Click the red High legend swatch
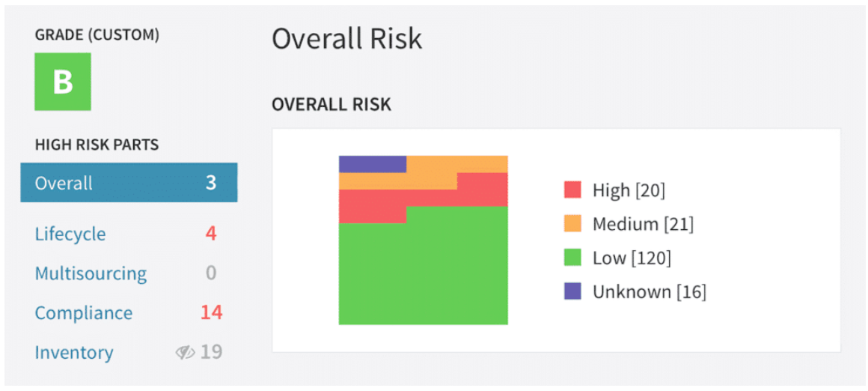Image resolution: width=868 pixels, height=391 pixels. 572,190
